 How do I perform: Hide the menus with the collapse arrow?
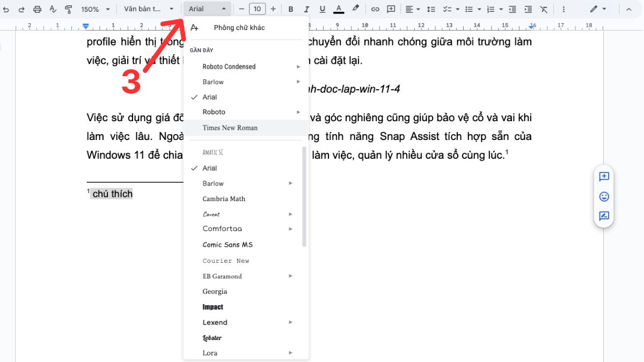pos(628,9)
